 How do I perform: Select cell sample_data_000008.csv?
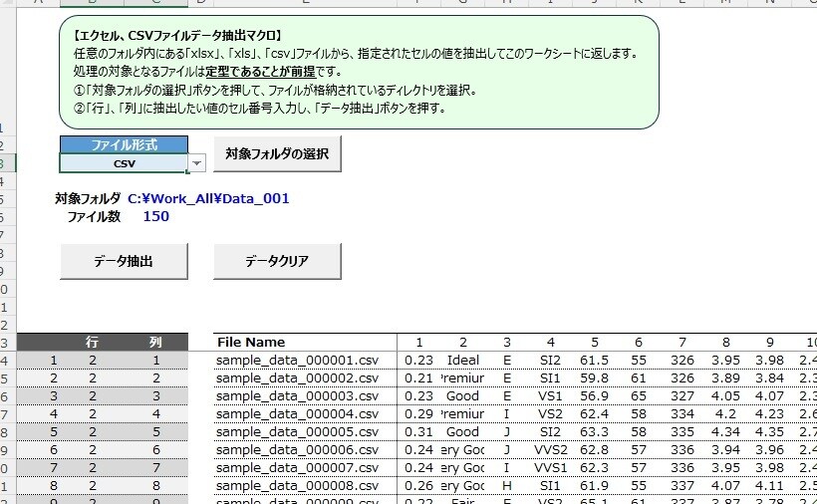(305, 486)
